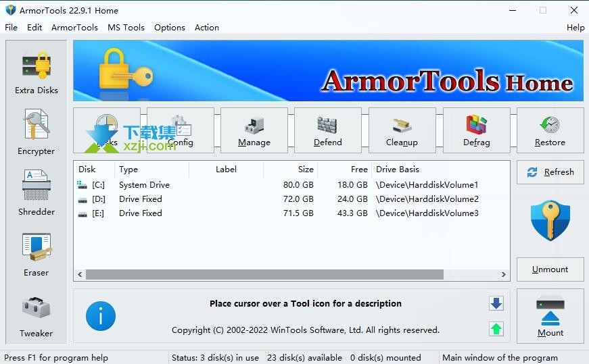Click "Press F1 for program help" text
This screenshot has height=364, width=589.
(56, 358)
